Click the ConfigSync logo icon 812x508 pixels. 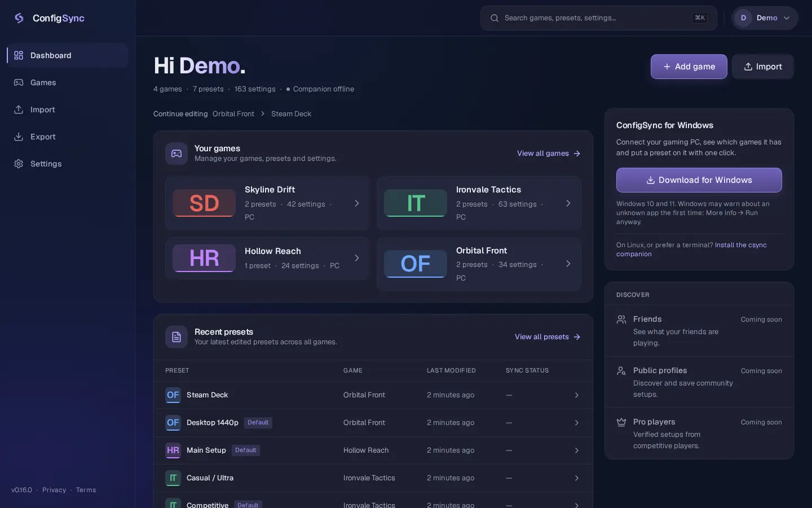[x=19, y=18]
